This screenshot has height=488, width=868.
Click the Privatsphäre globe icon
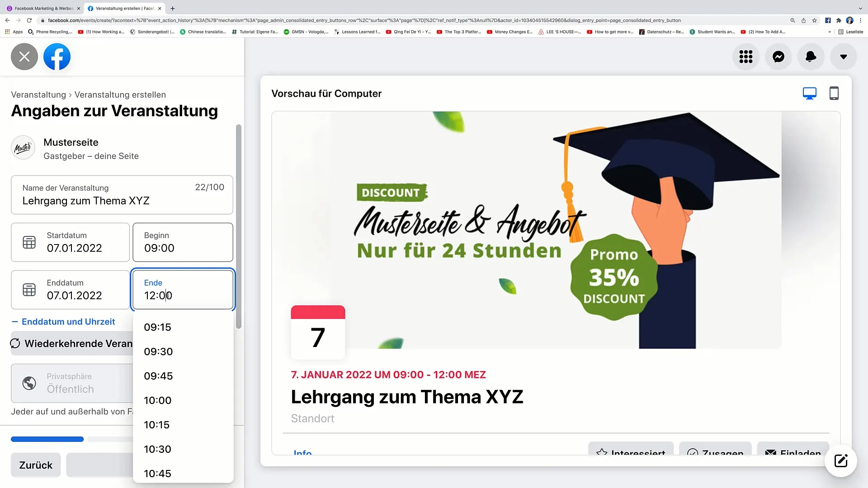click(x=29, y=383)
